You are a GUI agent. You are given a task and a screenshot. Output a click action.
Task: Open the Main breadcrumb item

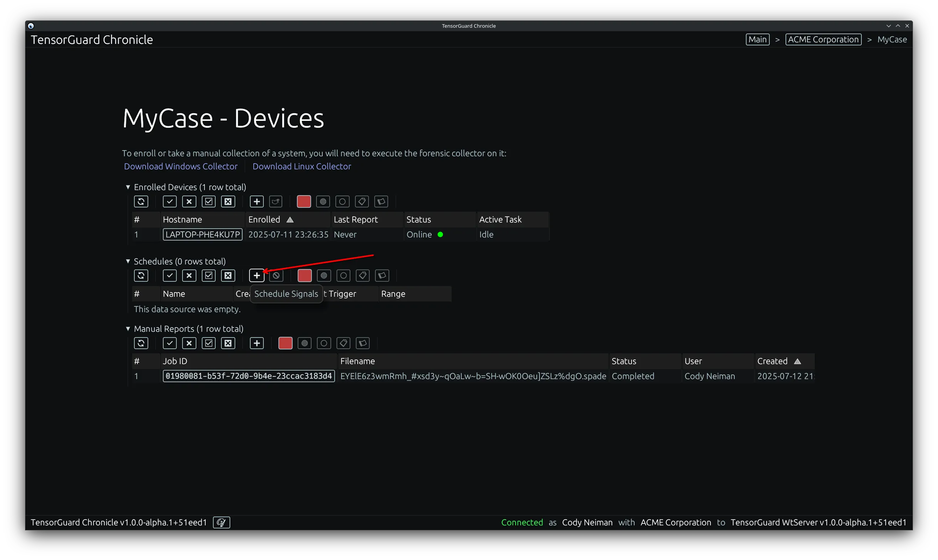click(x=757, y=39)
